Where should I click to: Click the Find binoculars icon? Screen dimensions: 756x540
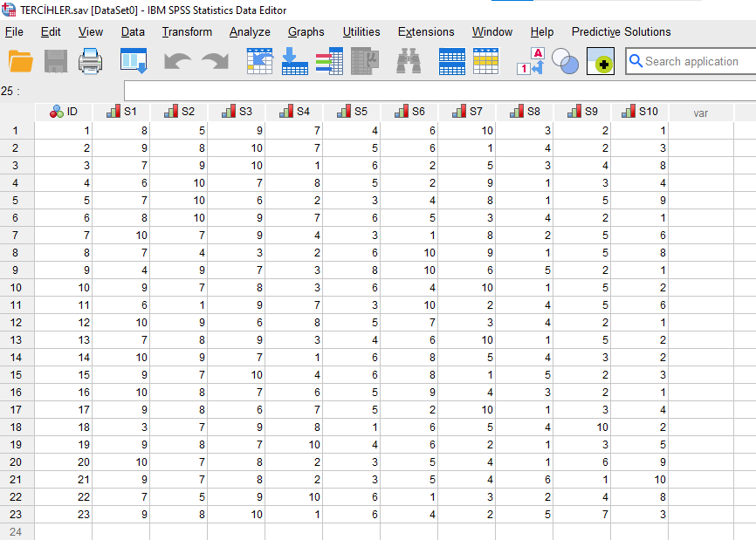[x=409, y=61]
